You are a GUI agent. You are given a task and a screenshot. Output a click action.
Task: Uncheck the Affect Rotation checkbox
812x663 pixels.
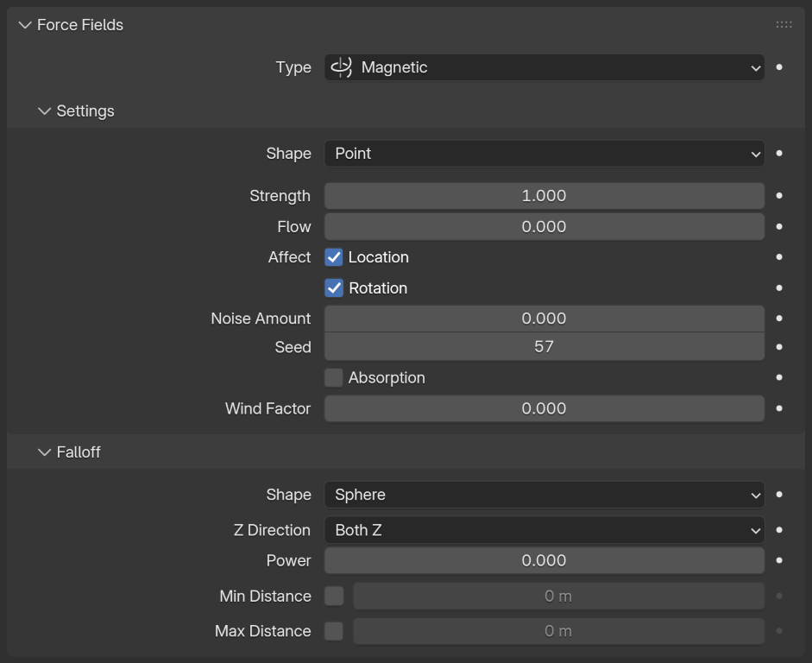[x=334, y=288]
